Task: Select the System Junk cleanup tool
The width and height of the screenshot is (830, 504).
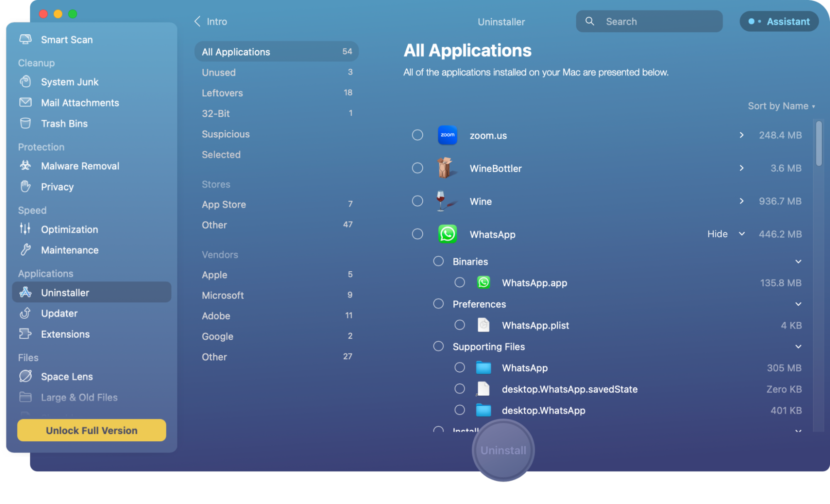Action: (x=70, y=82)
